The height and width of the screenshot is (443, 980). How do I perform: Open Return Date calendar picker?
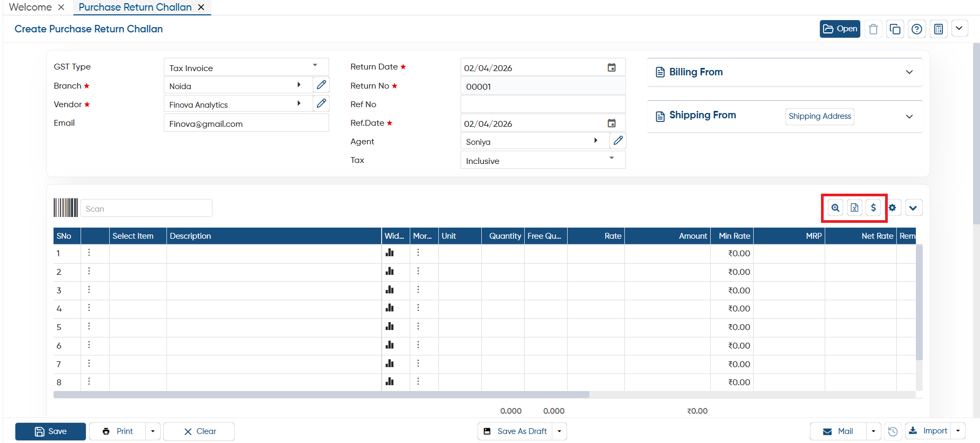tap(611, 67)
